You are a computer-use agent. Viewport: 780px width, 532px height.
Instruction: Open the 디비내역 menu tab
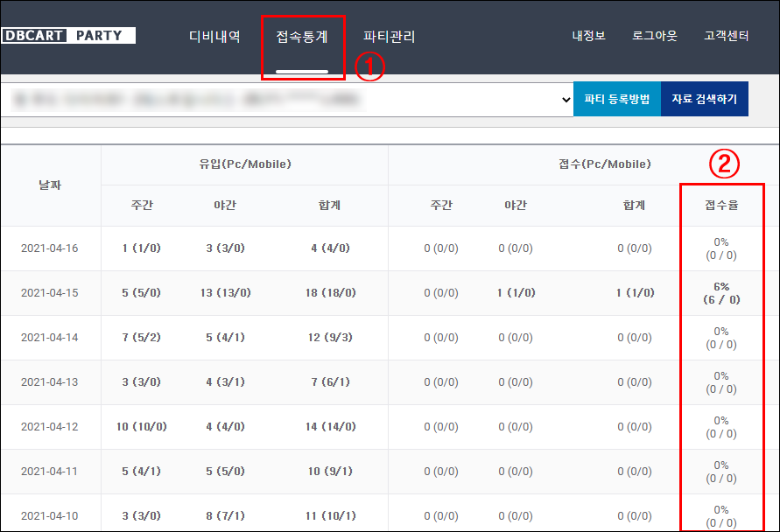214,37
